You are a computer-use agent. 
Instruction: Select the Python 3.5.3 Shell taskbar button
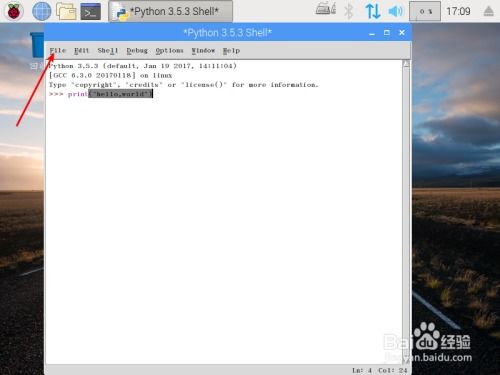click(x=171, y=12)
